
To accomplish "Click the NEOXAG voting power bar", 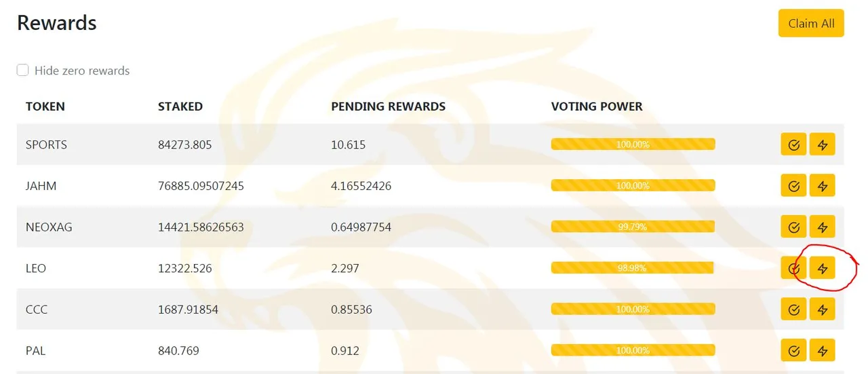I will pos(633,227).
